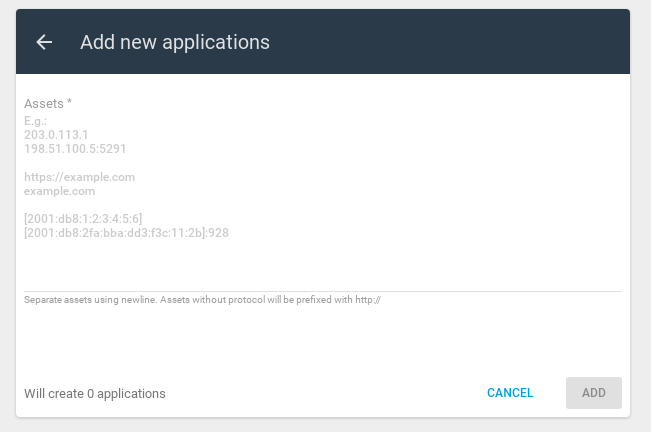Click the 'Separate assets using newline' helper text
Viewport: 651px width, 432px height.
[91, 300]
